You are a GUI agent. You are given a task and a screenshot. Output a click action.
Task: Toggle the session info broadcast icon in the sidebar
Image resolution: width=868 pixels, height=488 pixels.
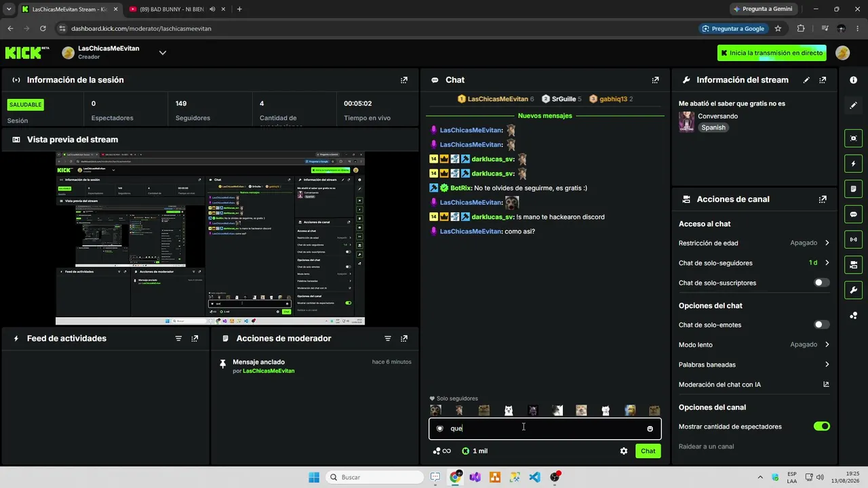(853, 239)
